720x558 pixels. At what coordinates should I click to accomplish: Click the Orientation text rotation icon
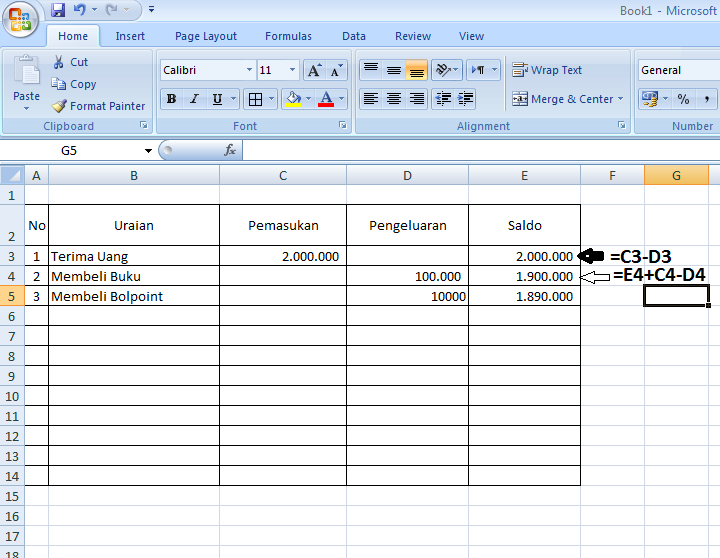pos(443,70)
